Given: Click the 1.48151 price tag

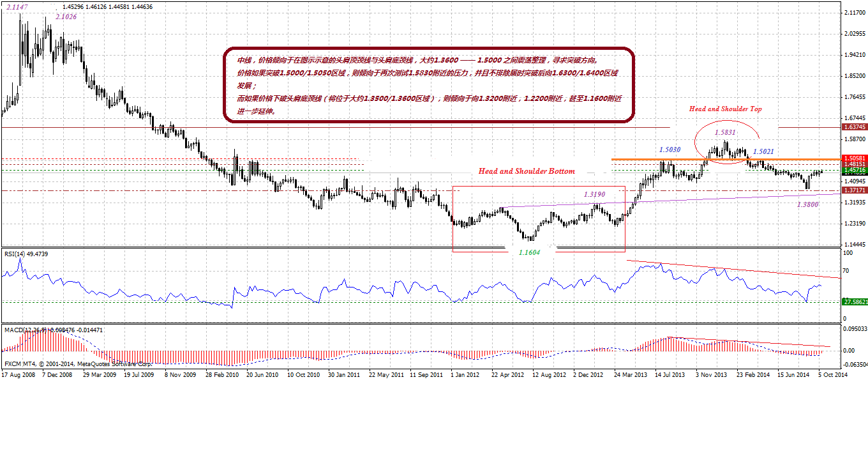Looking at the screenshot, I should [x=855, y=164].
